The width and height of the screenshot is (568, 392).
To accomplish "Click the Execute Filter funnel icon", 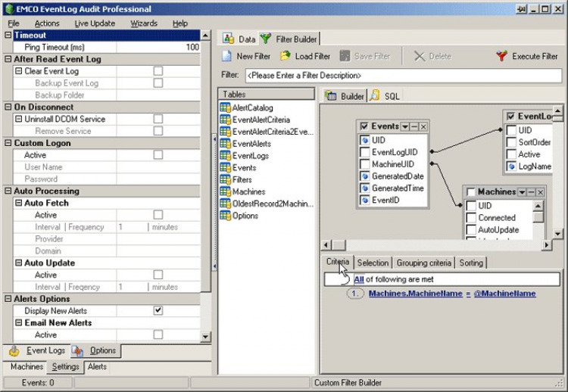I will pyautogui.click(x=501, y=56).
